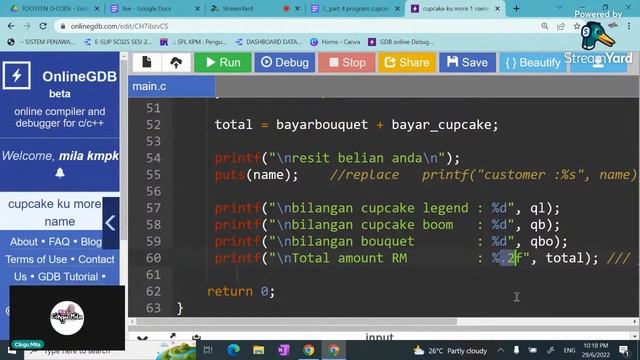Go forward one page

(27, 26)
